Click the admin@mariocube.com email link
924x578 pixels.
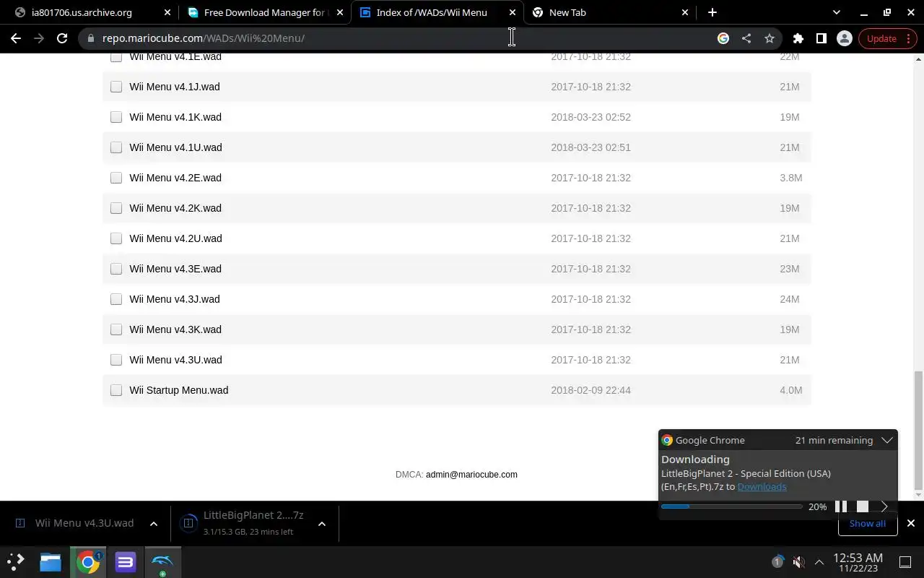(x=471, y=475)
